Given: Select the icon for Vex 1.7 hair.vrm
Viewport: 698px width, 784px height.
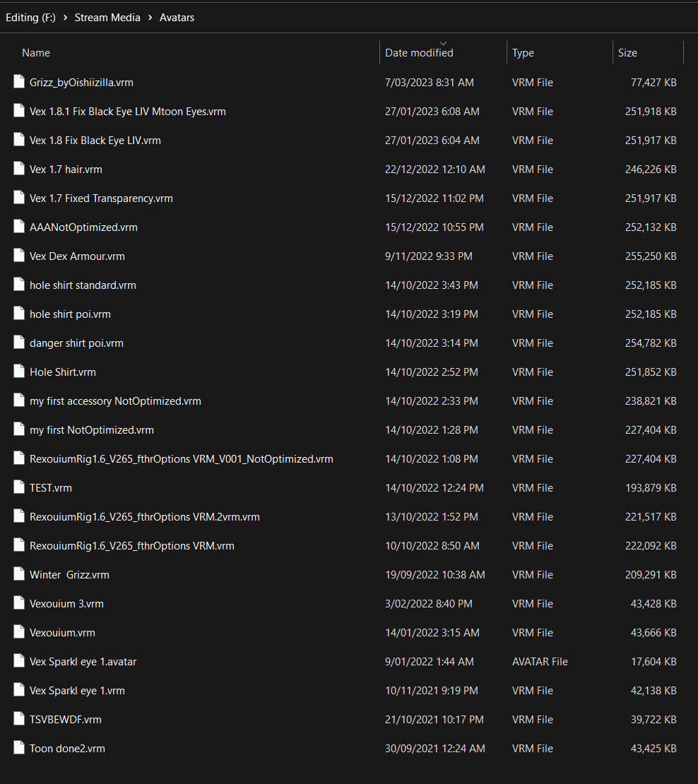Looking at the screenshot, I should [19, 169].
